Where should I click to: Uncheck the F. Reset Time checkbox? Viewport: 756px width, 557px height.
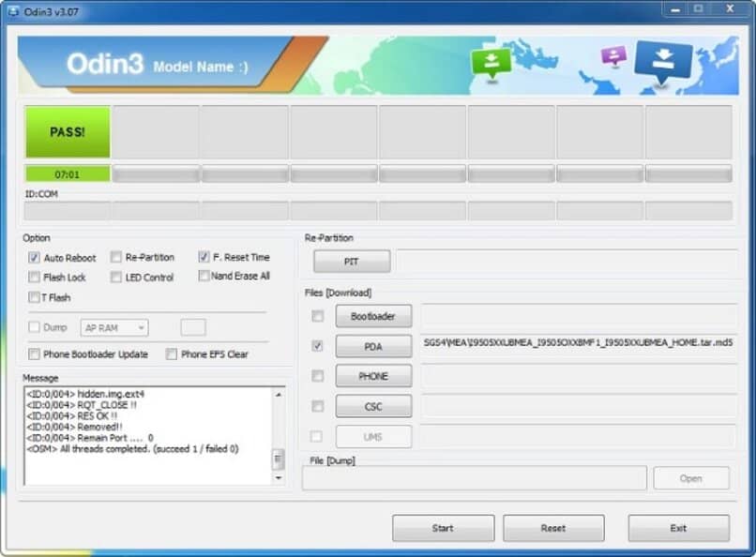pos(204,257)
